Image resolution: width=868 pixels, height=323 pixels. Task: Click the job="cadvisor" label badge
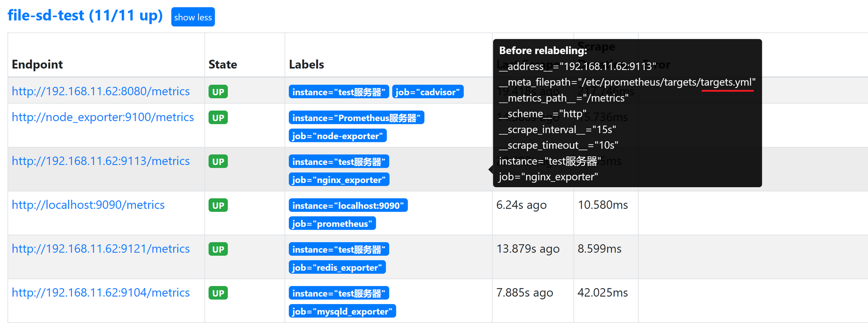428,92
